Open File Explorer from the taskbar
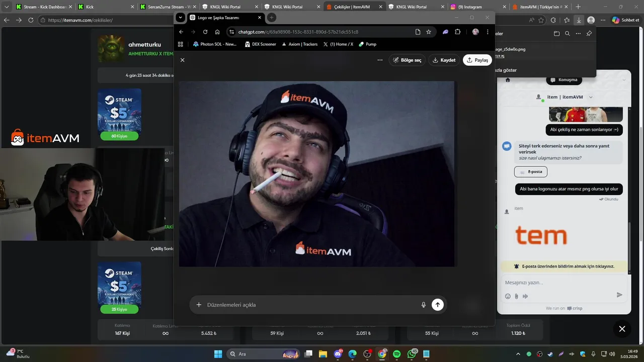This screenshot has height=362, width=644. click(323, 354)
